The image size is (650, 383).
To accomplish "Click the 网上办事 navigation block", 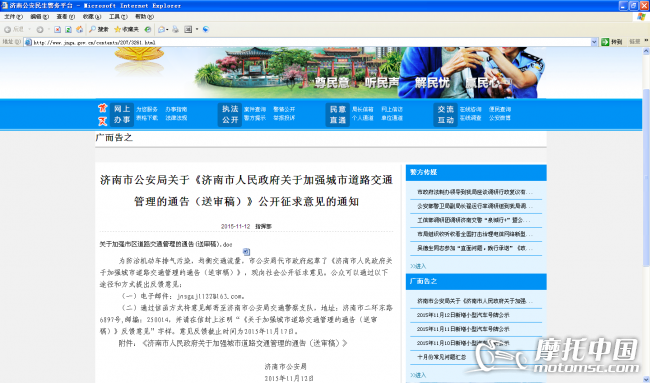I will click(x=122, y=114).
